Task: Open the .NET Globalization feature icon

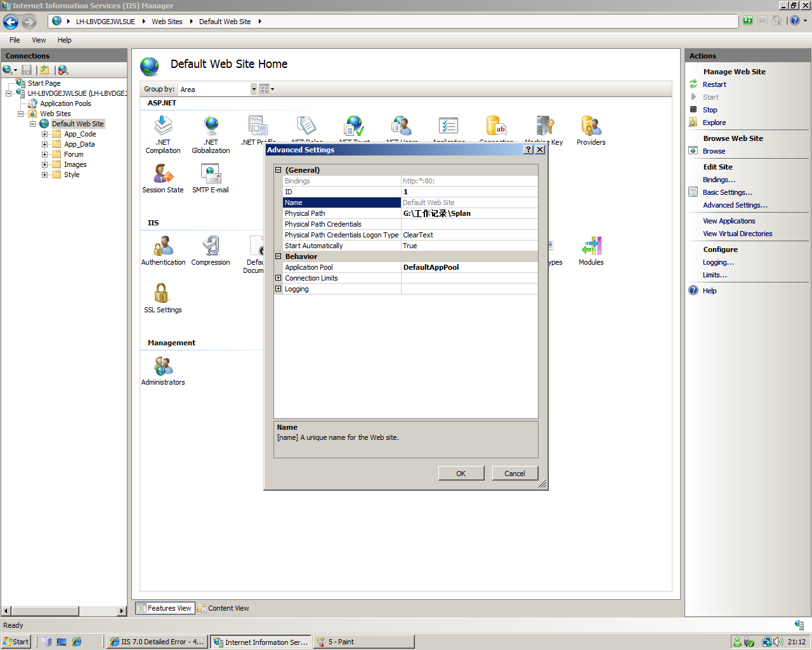Action: click(211, 126)
